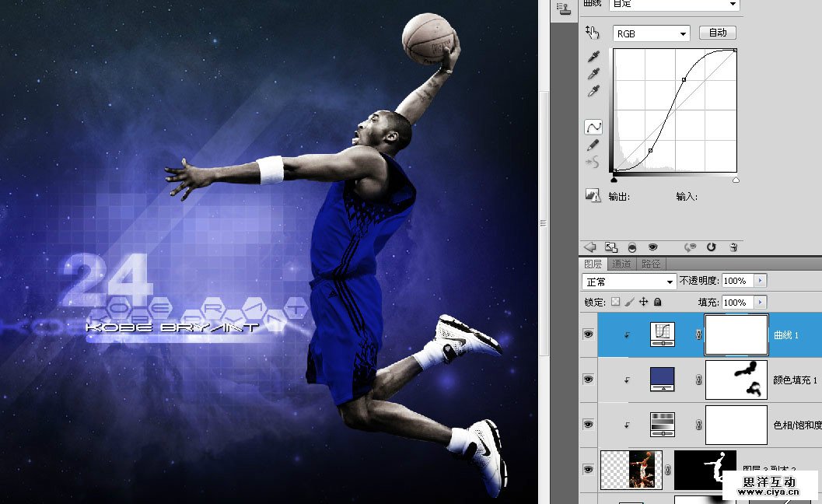Pick the white point eyedropper
Screen dimensions: 822x504
593,91
